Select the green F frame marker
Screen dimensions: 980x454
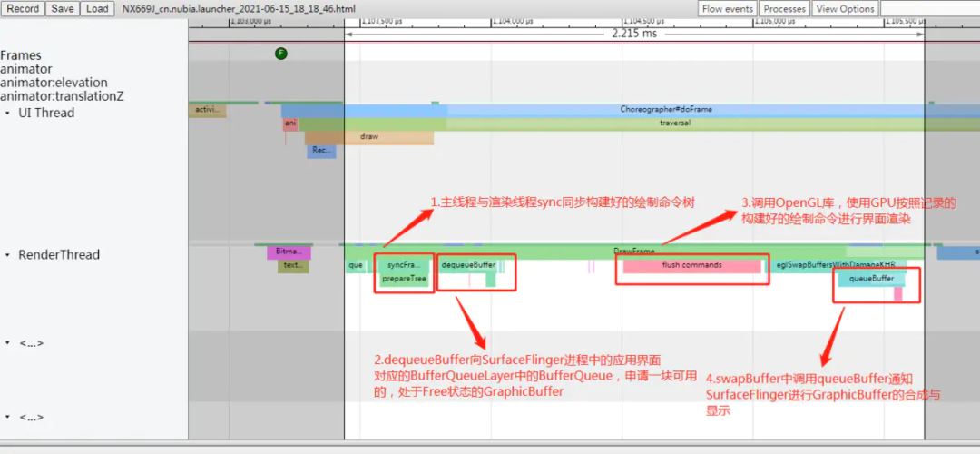coord(280,54)
